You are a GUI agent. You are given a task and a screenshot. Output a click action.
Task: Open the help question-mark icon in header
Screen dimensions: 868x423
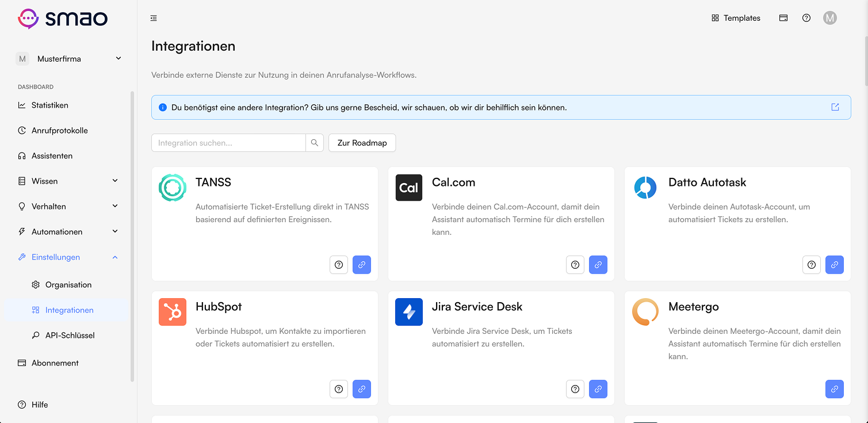click(x=806, y=18)
